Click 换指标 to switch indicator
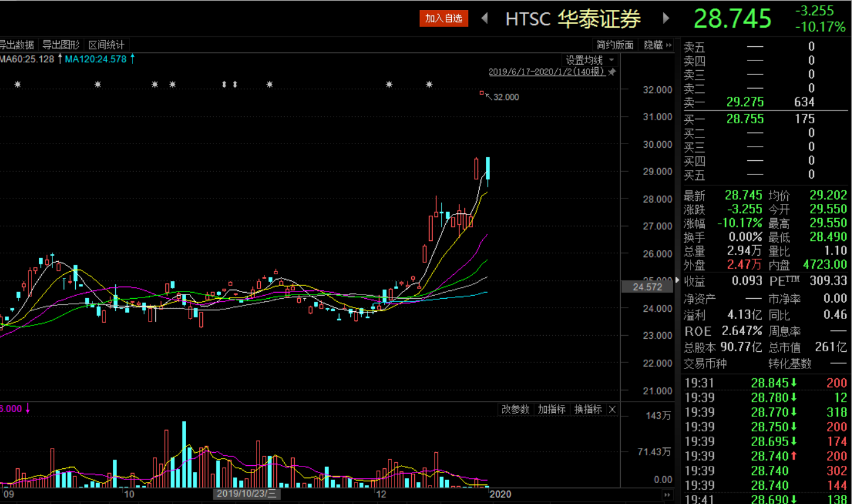This screenshot has width=852, height=504. [588, 409]
